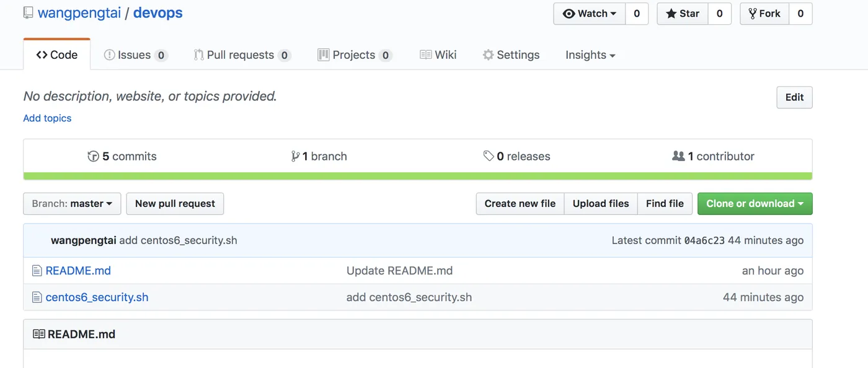Open latest commit hash 04a6c23
This screenshot has height=368, width=868.
click(704, 241)
